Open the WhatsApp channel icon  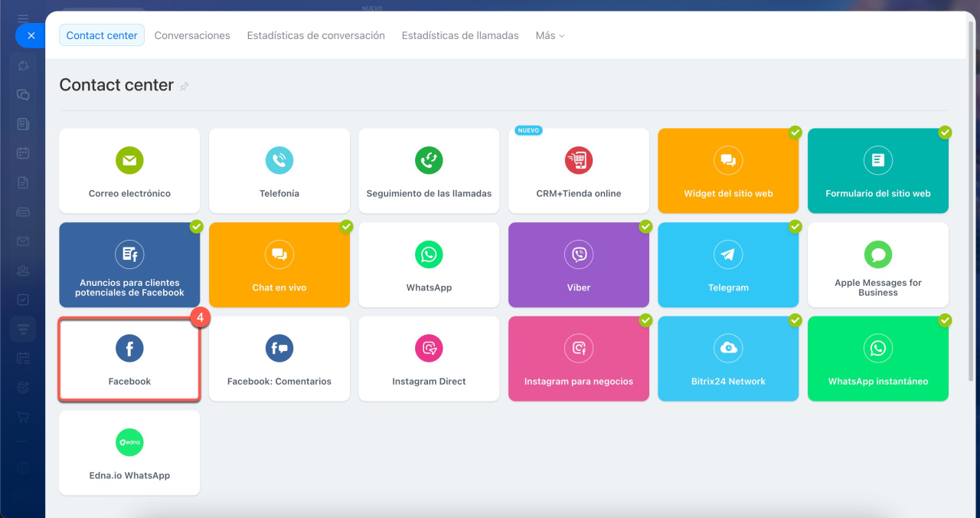point(429,254)
